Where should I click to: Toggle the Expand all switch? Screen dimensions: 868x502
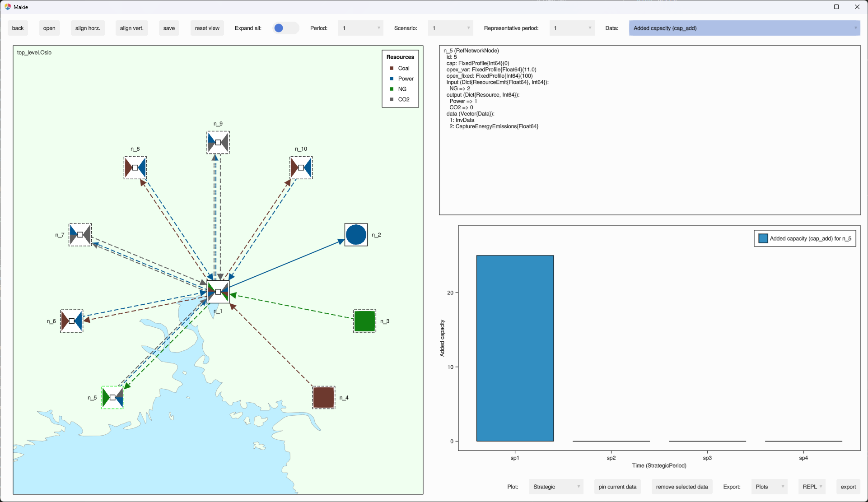tap(285, 28)
